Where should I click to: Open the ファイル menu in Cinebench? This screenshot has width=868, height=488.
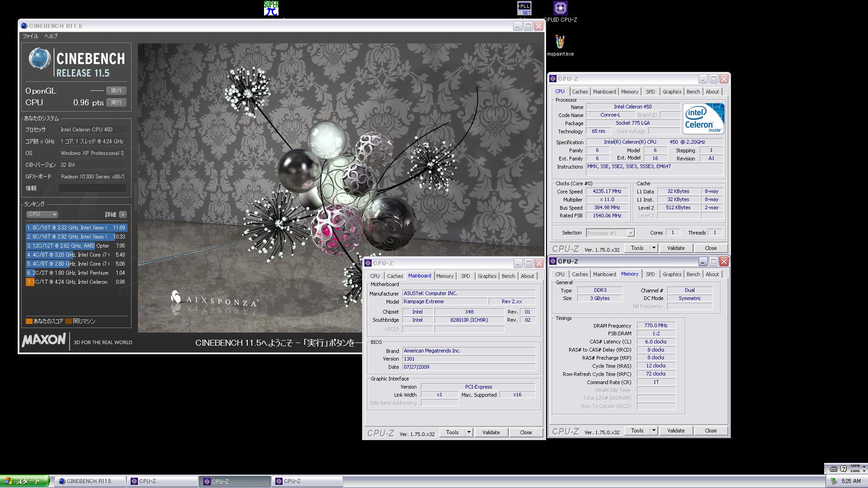click(x=30, y=36)
